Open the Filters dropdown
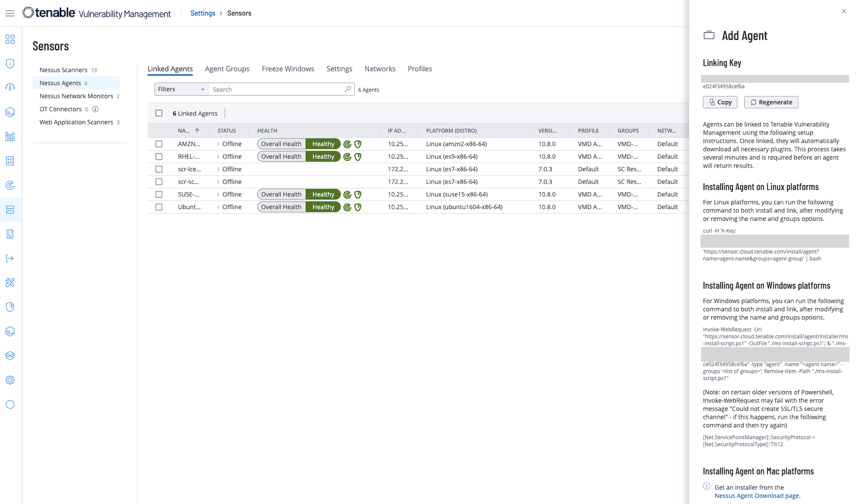Viewport: 861px width, 504px height. tap(182, 89)
